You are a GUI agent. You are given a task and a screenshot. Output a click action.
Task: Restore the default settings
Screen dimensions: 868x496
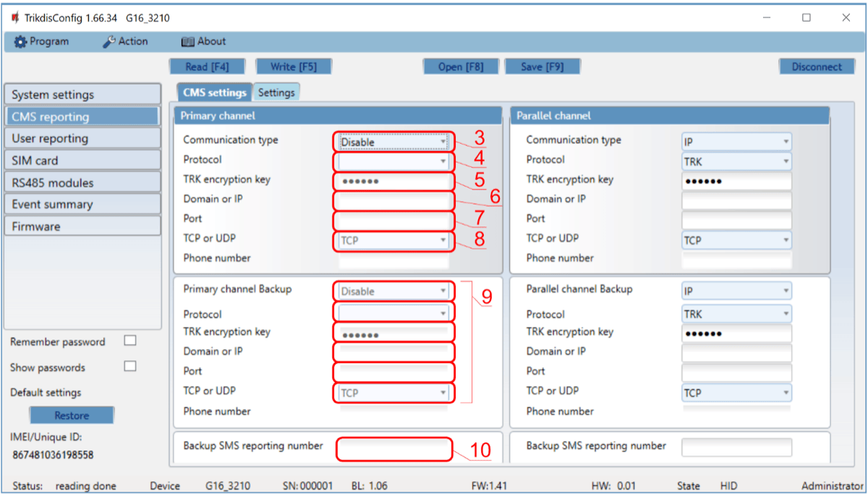tap(72, 416)
